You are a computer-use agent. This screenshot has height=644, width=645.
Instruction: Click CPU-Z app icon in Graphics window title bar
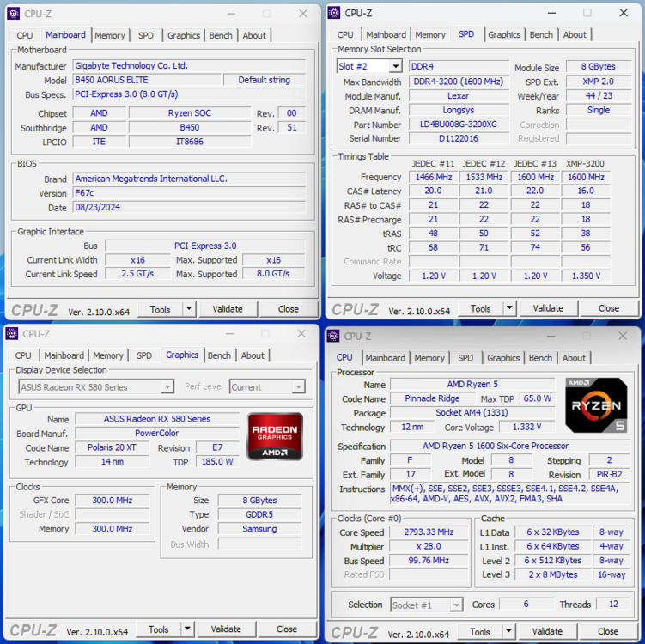coord(12,333)
